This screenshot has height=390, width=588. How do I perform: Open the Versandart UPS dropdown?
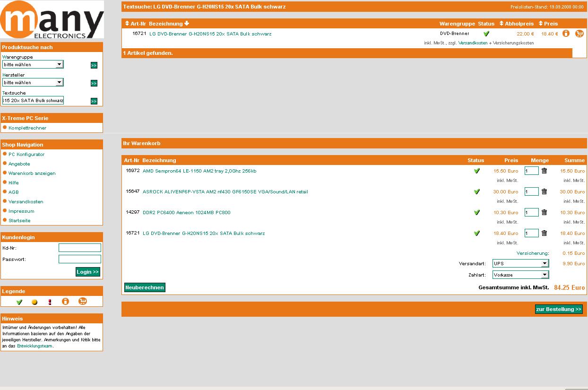(520, 263)
